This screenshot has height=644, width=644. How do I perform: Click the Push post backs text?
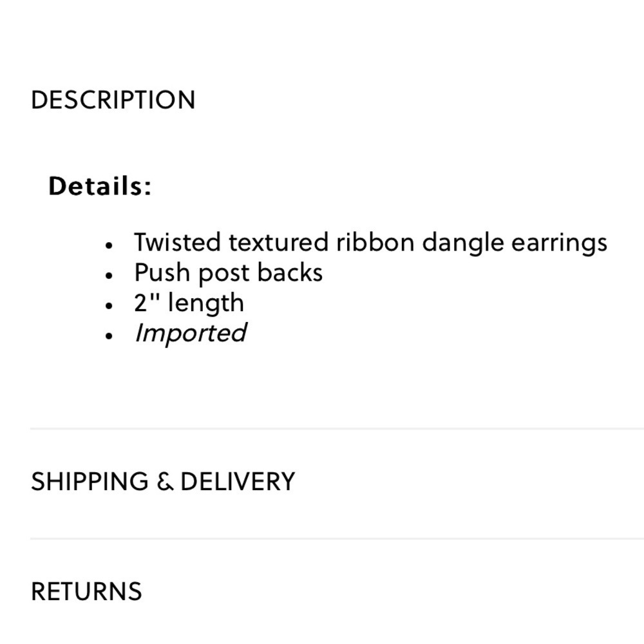click(x=229, y=273)
